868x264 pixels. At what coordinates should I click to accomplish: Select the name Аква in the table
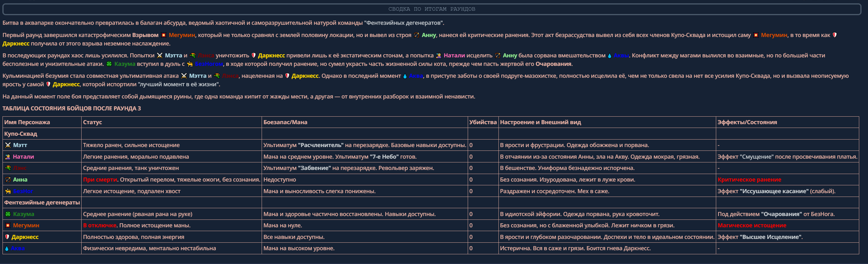[18, 248]
